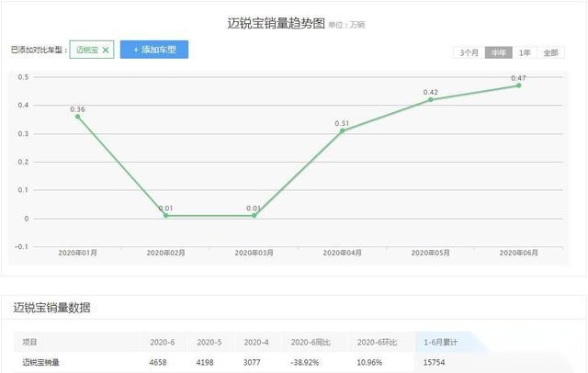Image resolution: width=588 pixels, height=373 pixels.
Task: Click the February 0.01 data point
Action: click(x=165, y=216)
